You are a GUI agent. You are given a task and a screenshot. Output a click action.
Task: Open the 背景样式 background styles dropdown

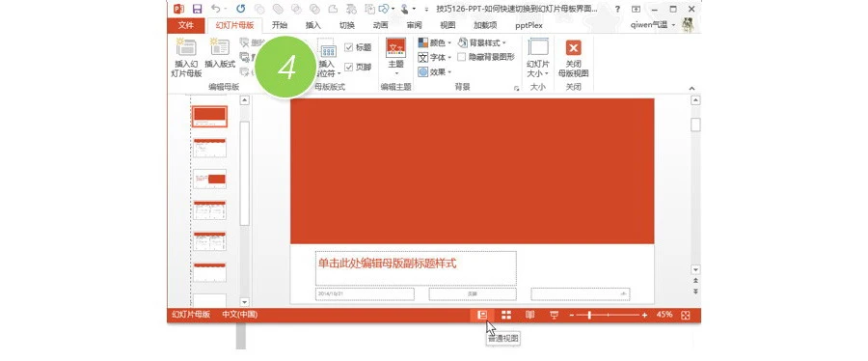pos(481,42)
